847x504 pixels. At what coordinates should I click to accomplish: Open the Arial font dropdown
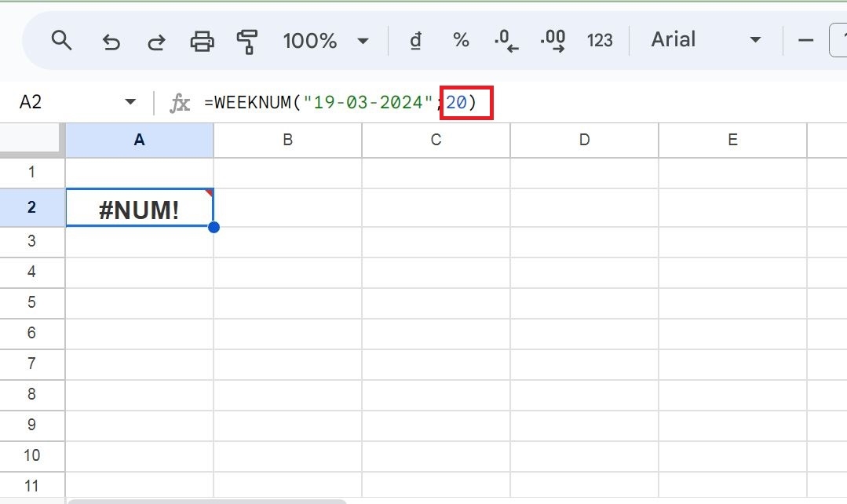(x=706, y=39)
